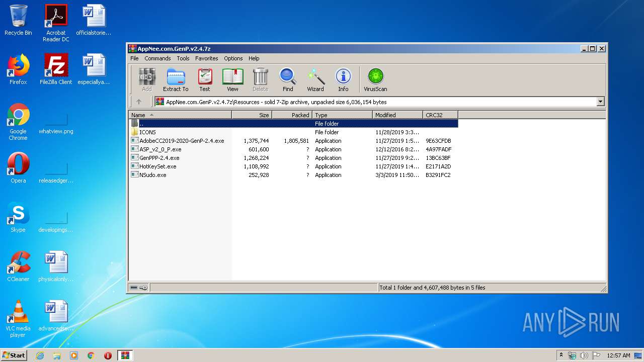The height and width of the screenshot is (362, 644).
Task: Open the Tools menu
Action: (183, 58)
